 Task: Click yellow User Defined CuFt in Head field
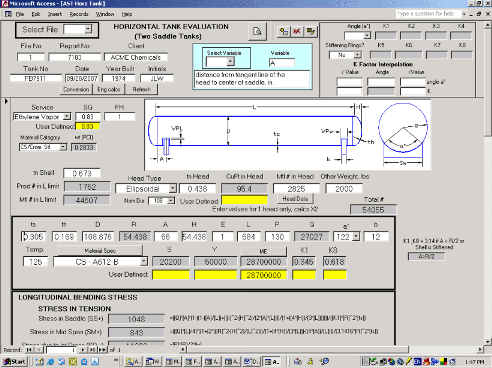tap(244, 200)
